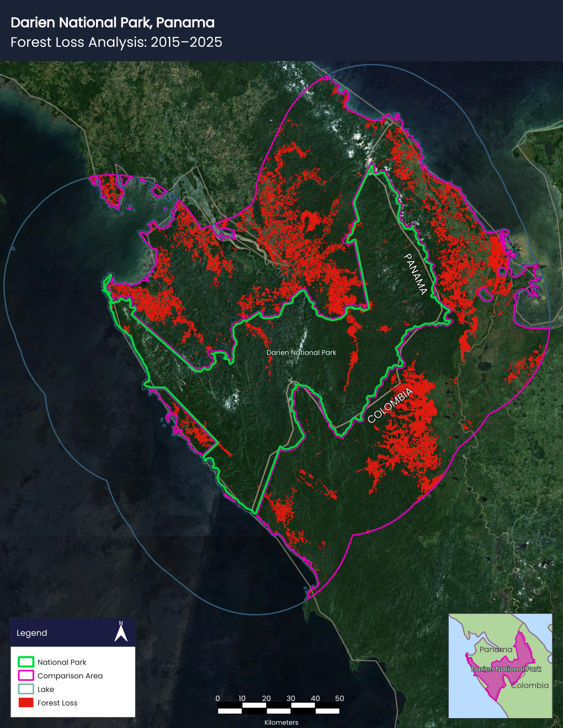
Task: Click the National Park legend text
Action: point(62,662)
